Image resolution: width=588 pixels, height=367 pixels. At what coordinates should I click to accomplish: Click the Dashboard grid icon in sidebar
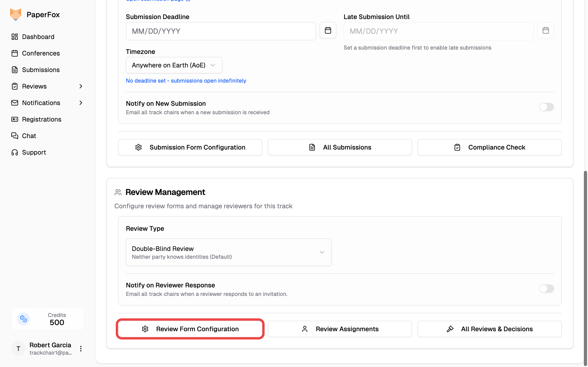(x=14, y=37)
